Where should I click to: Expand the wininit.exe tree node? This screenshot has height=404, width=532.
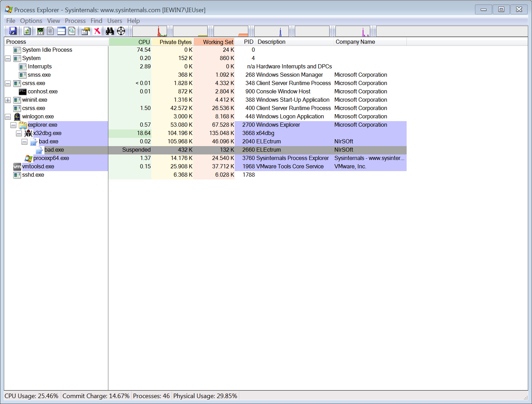(x=8, y=100)
